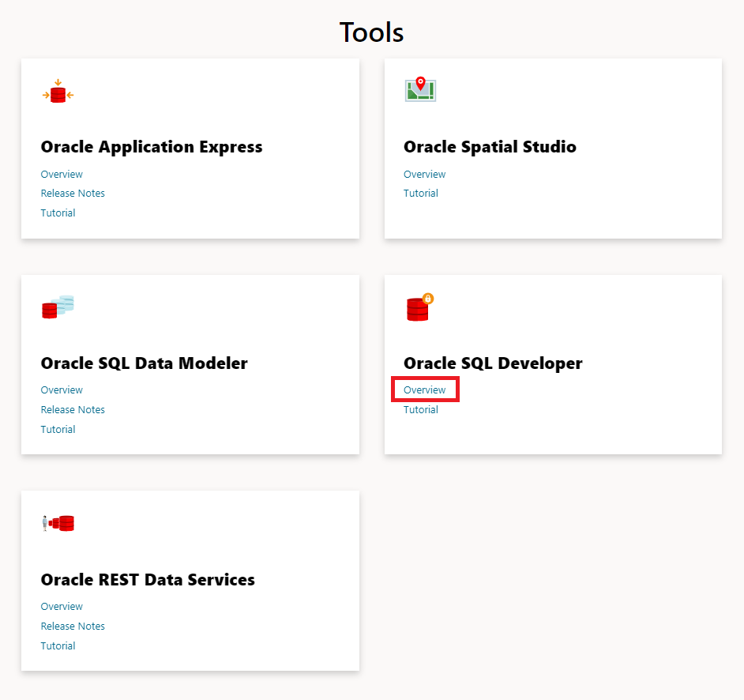Open Tutorial under Oracle SQL Developer
744x700 pixels.
pos(421,409)
